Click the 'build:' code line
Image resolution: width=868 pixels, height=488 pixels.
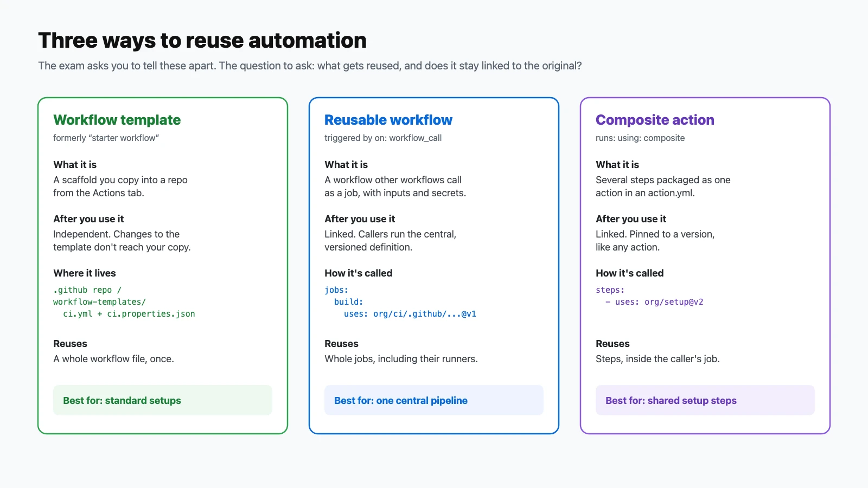[349, 302]
